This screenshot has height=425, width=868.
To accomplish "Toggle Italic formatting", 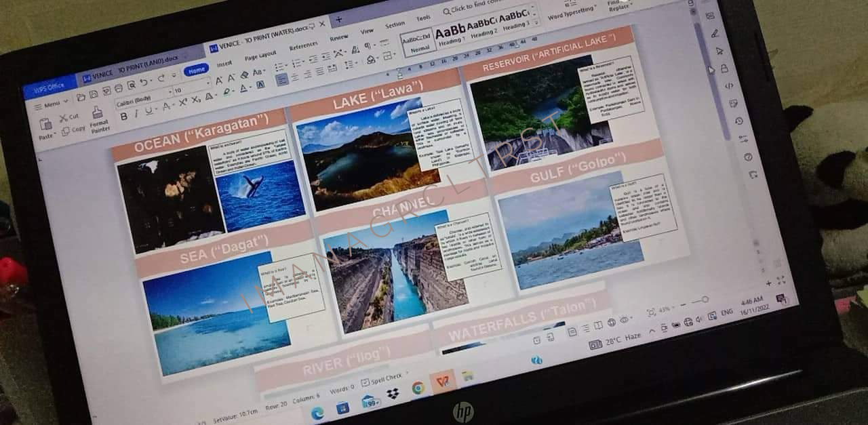I will tap(136, 113).
